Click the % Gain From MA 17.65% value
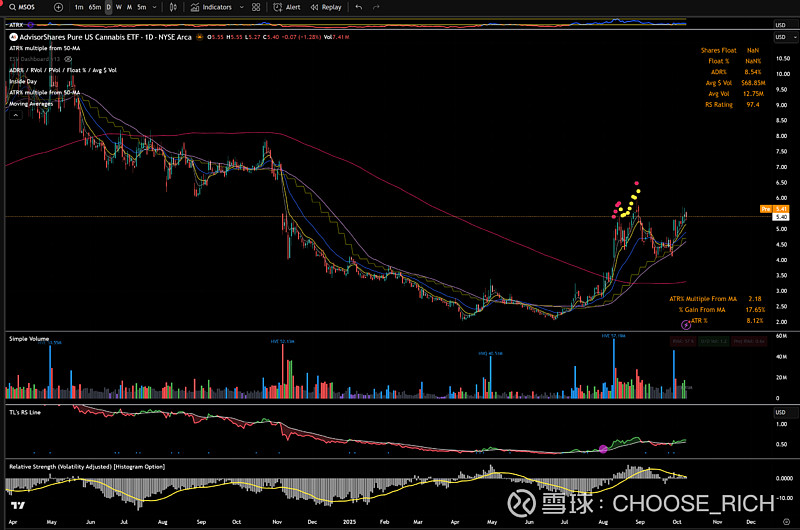800x530 pixels. tap(755, 310)
